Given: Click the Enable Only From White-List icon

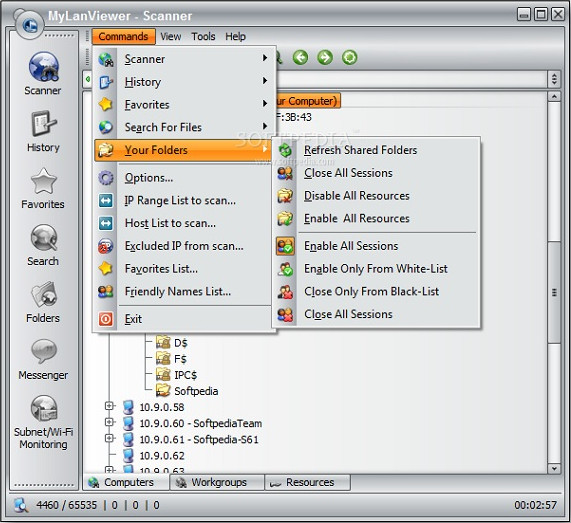Looking at the screenshot, I should [285, 269].
